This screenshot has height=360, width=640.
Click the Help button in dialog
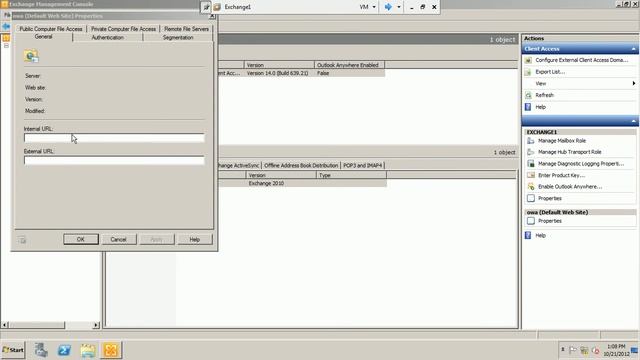pyautogui.click(x=195, y=240)
